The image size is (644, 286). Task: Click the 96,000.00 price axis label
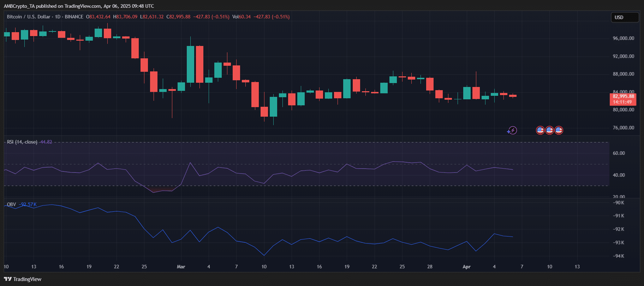point(624,38)
